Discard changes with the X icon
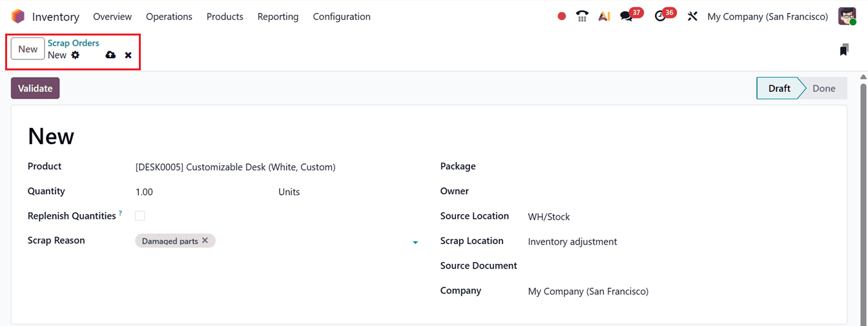Viewport: 868px width, 326px height. click(x=129, y=56)
